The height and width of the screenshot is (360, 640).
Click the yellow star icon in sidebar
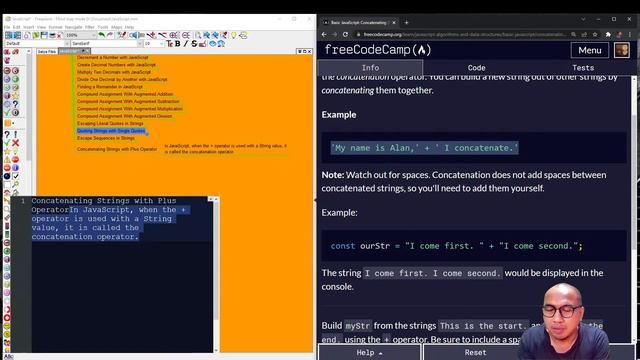coord(7,151)
